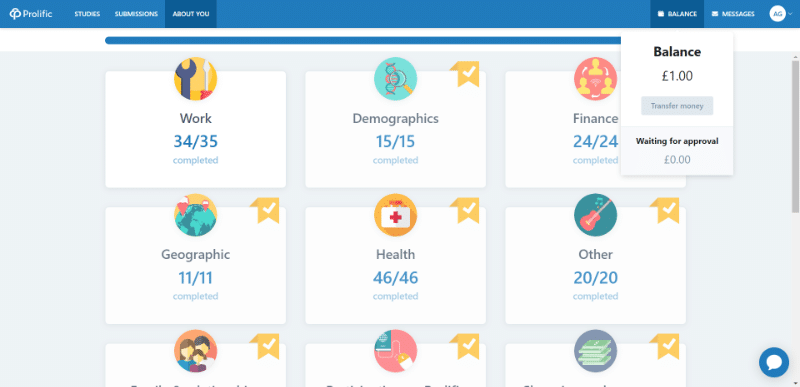This screenshot has width=800, height=387.
Task: Click the Balance wallet icon in navbar
Action: point(661,14)
